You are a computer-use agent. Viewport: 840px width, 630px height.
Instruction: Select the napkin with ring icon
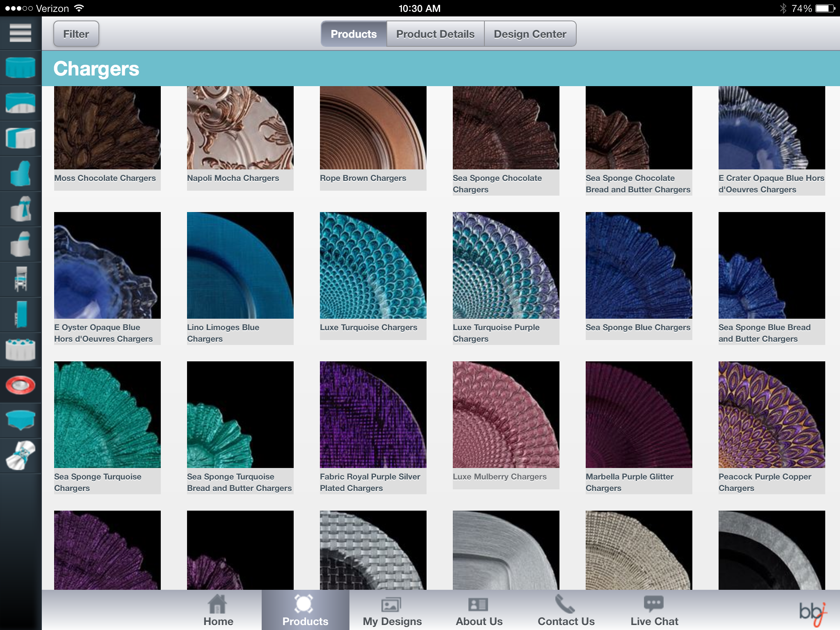click(x=21, y=456)
